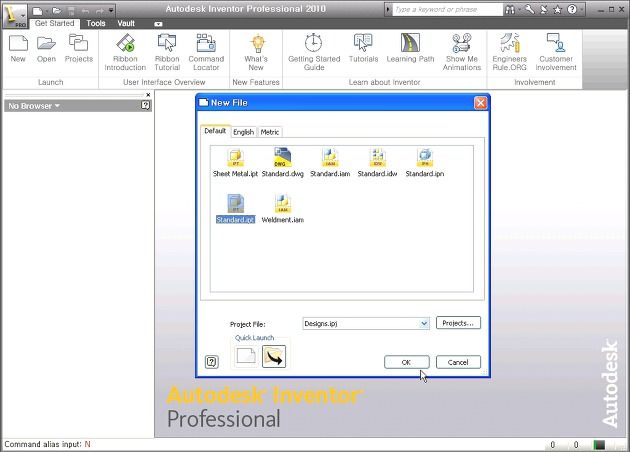Click the binoculars search icon
The height and width of the screenshot is (452, 630).
509,10
